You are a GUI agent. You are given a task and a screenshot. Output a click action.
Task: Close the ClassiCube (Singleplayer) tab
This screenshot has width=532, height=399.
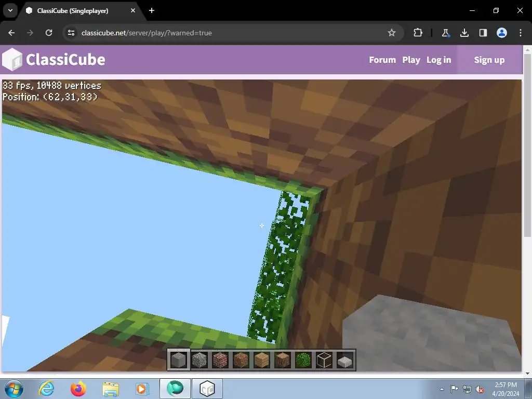point(133,10)
